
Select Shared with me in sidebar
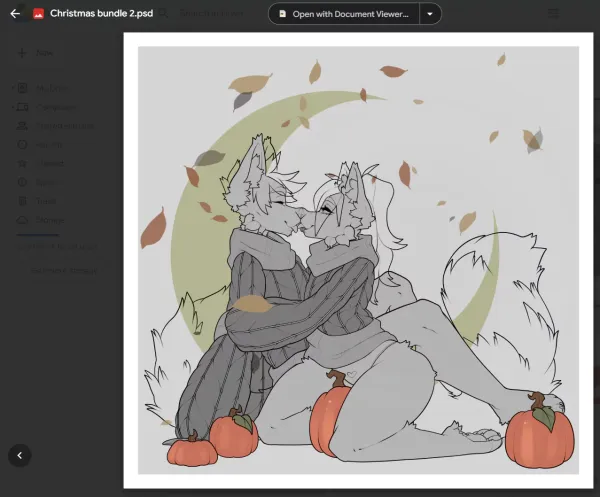(60, 126)
